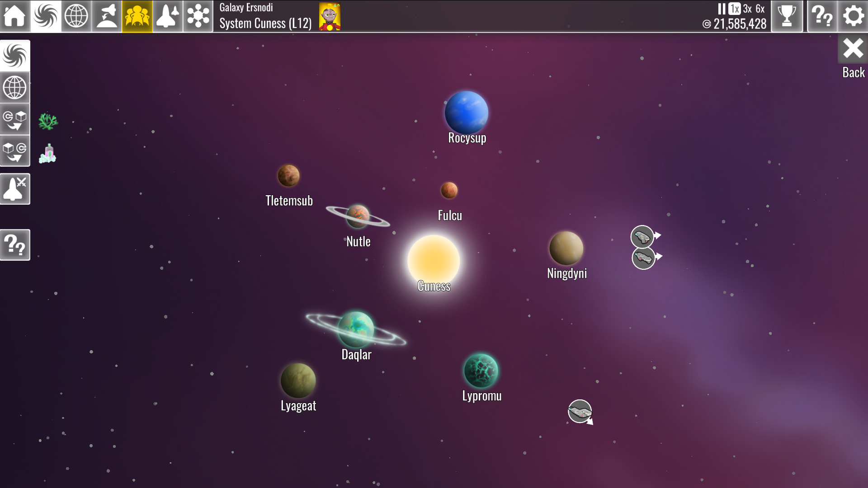Image resolution: width=868 pixels, height=488 pixels.
Task: Click the rocket launch toolbar icon
Action: pos(106,16)
